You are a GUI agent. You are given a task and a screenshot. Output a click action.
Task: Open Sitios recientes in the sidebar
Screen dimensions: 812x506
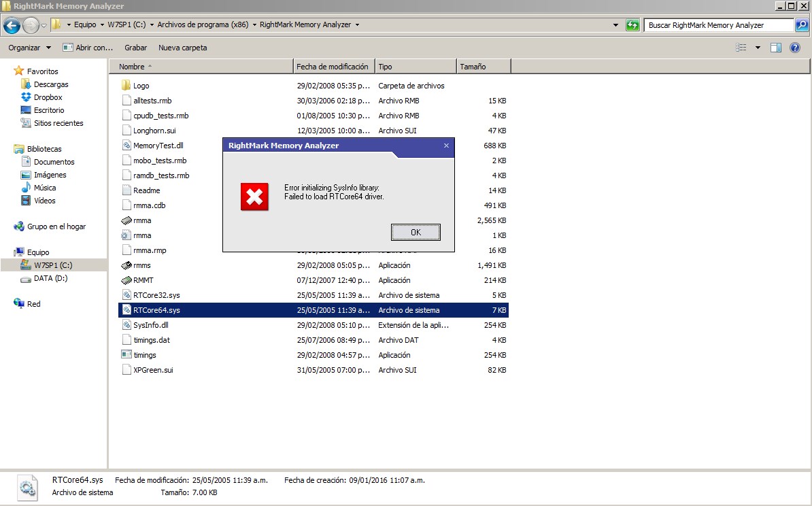pos(58,123)
